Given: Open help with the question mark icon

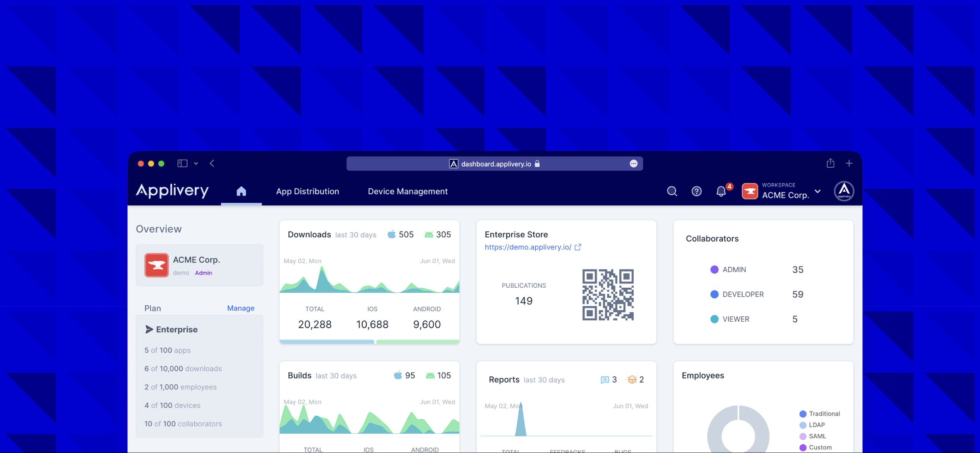Looking at the screenshot, I should 696,191.
